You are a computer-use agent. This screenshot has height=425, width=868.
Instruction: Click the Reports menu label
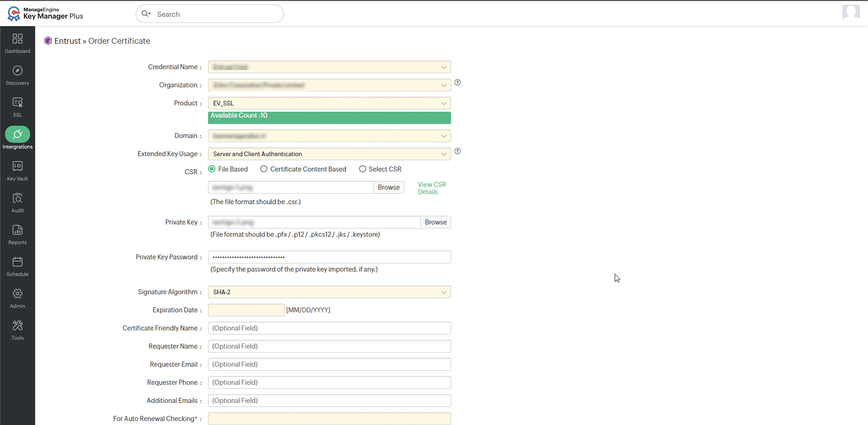pos(18,242)
